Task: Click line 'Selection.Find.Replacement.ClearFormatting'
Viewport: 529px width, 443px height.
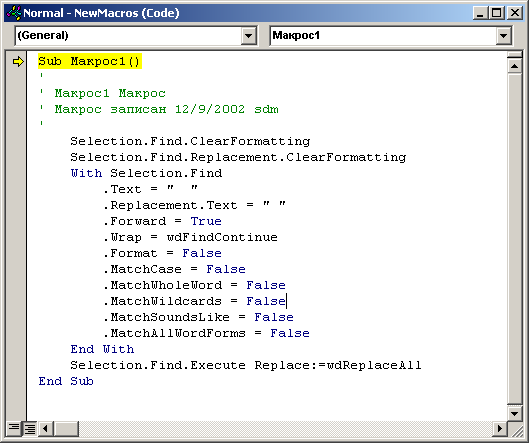Action: (x=238, y=157)
